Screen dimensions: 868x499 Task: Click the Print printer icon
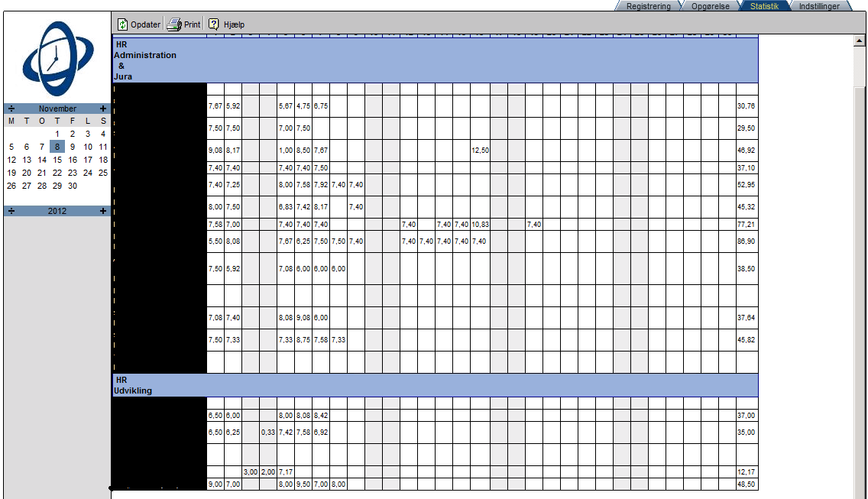coord(174,24)
